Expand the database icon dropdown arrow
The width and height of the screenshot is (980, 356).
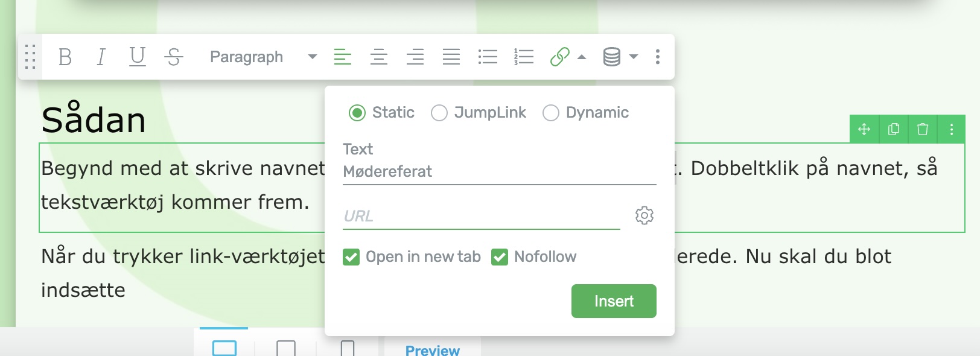(634, 57)
